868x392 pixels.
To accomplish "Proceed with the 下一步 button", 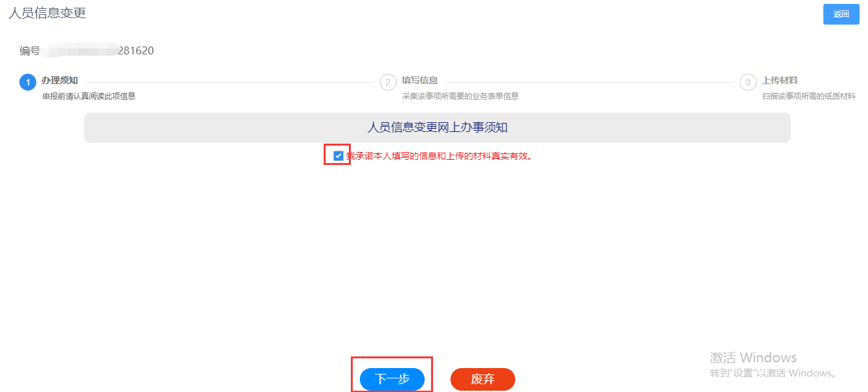I will click(x=392, y=380).
